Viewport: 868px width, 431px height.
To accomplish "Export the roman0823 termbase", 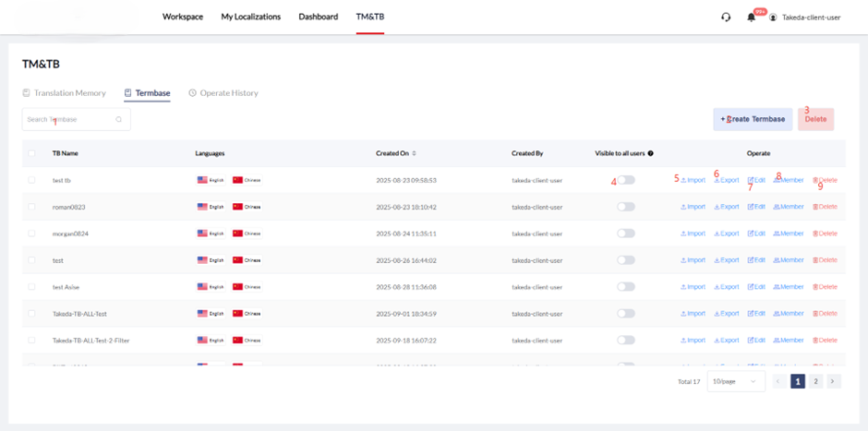I will (x=727, y=207).
